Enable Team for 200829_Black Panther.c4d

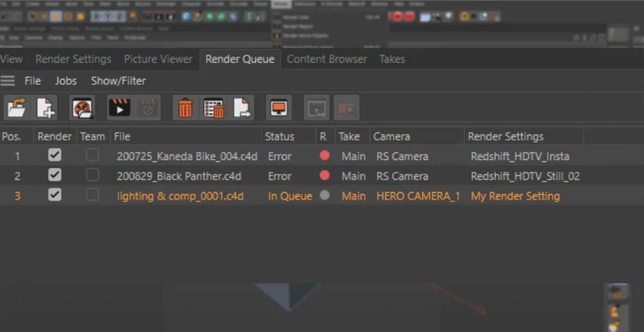coord(92,175)
